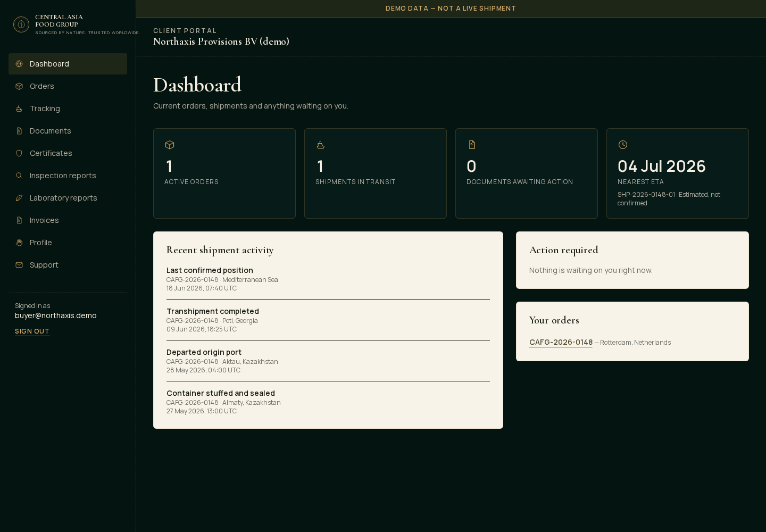
Task: Open the Certificates page
Action: (68, 153)
